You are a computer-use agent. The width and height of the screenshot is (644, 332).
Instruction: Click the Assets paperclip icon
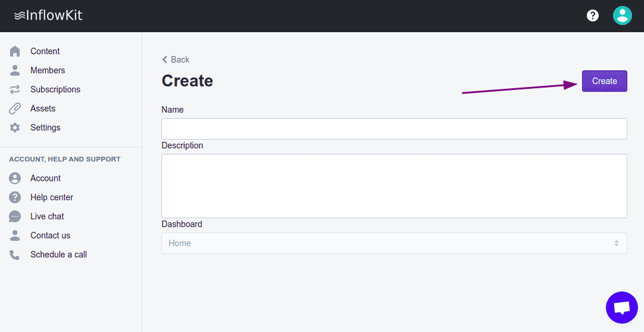point(15,108)
